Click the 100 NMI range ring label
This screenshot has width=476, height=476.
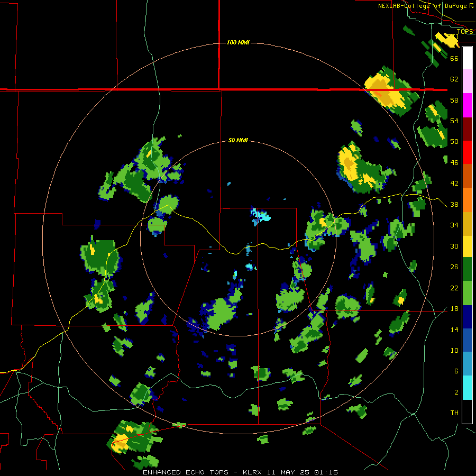tap(239, 42)
